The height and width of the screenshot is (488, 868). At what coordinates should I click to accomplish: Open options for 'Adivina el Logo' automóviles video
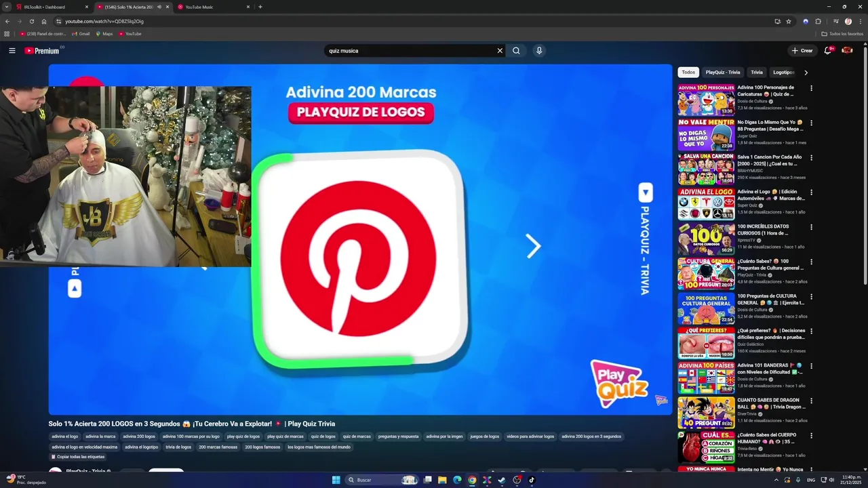click(811, 192)
